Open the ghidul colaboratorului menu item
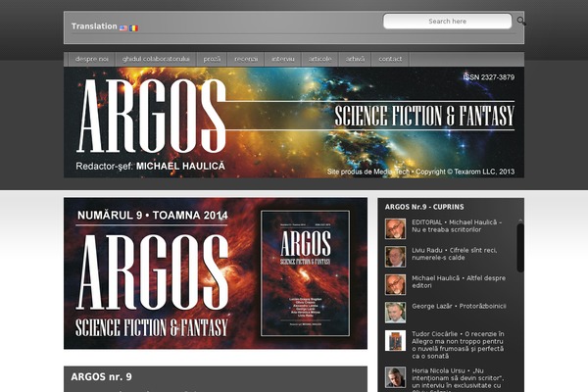The image size is (588, 392). (156, 59)
